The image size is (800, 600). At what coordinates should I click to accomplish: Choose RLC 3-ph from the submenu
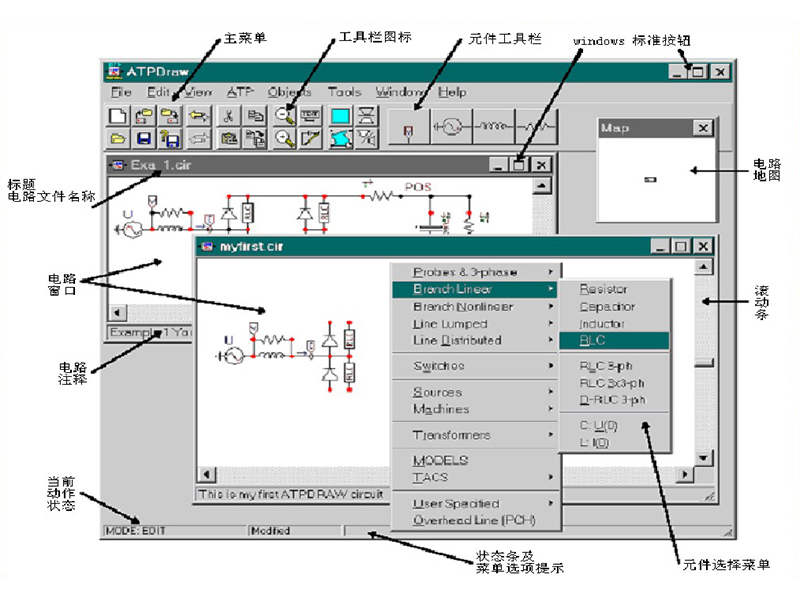(x=614, y=366)
